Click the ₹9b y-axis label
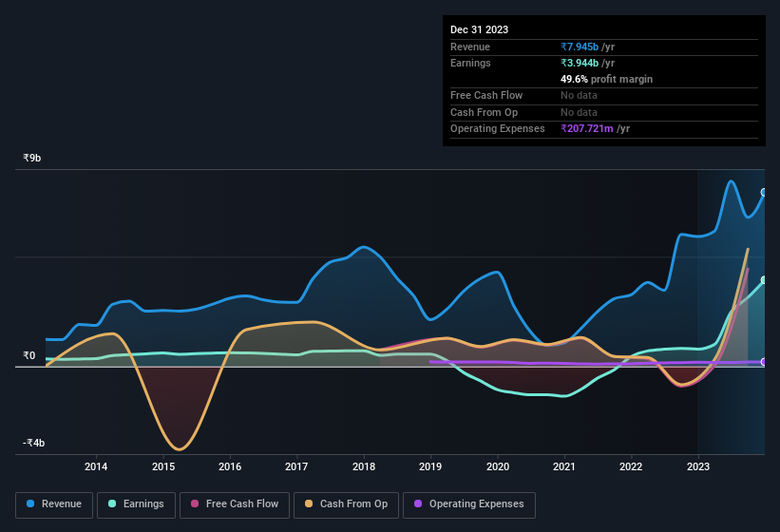 click(x=32, y=158)
